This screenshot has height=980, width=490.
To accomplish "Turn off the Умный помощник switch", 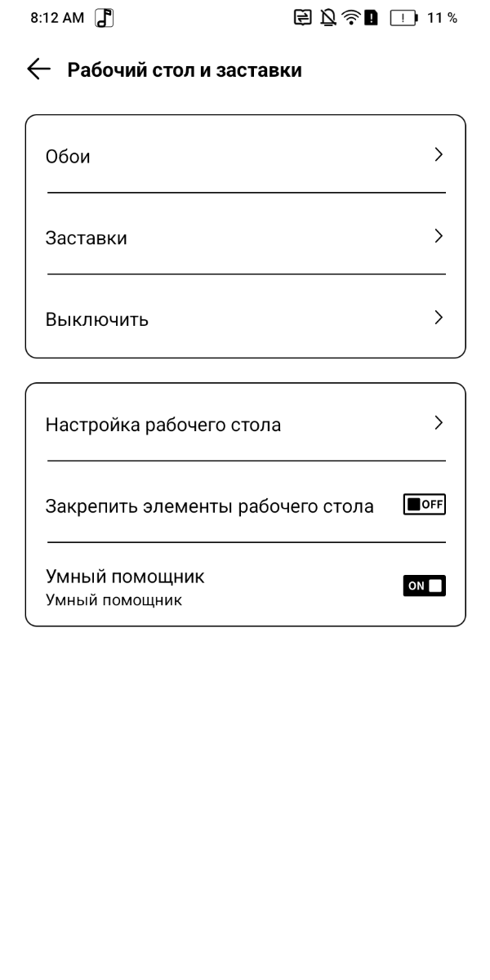I will coord(424,586).
